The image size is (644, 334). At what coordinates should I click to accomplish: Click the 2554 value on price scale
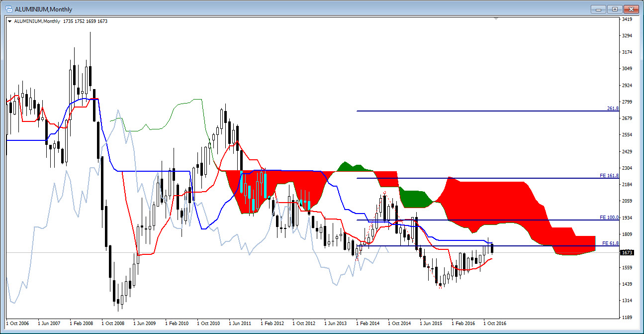pyautogui.click(x=627, y=135)
